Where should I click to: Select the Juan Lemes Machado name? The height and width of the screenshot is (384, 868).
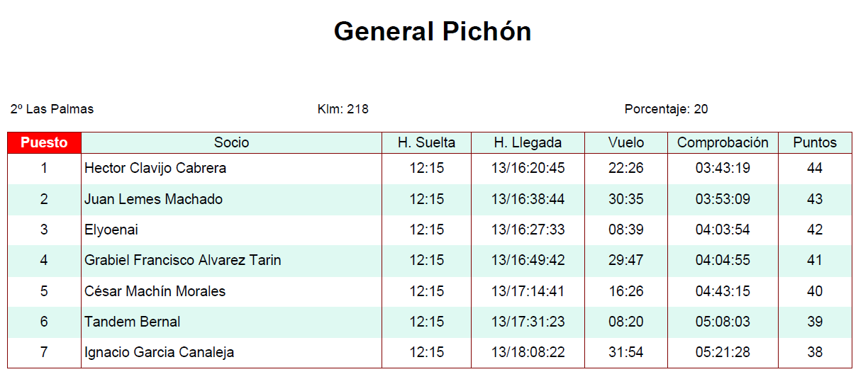[x=153, y=199]
